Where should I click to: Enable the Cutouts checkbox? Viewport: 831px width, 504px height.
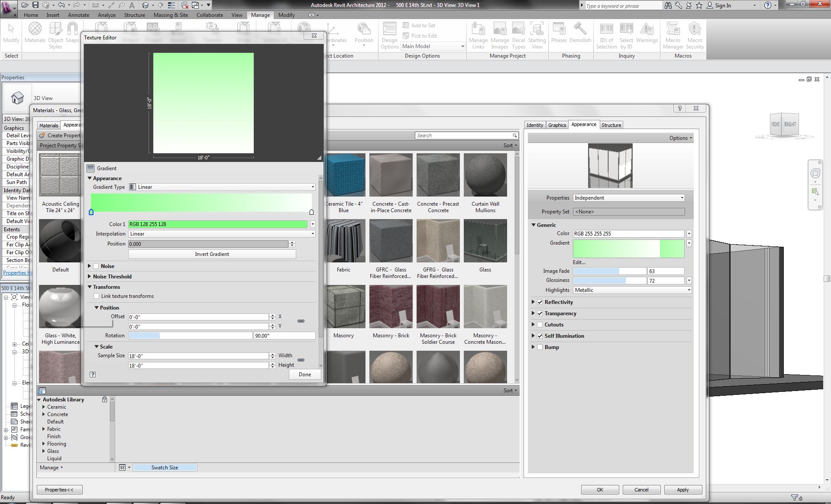(x=540, y=325)
